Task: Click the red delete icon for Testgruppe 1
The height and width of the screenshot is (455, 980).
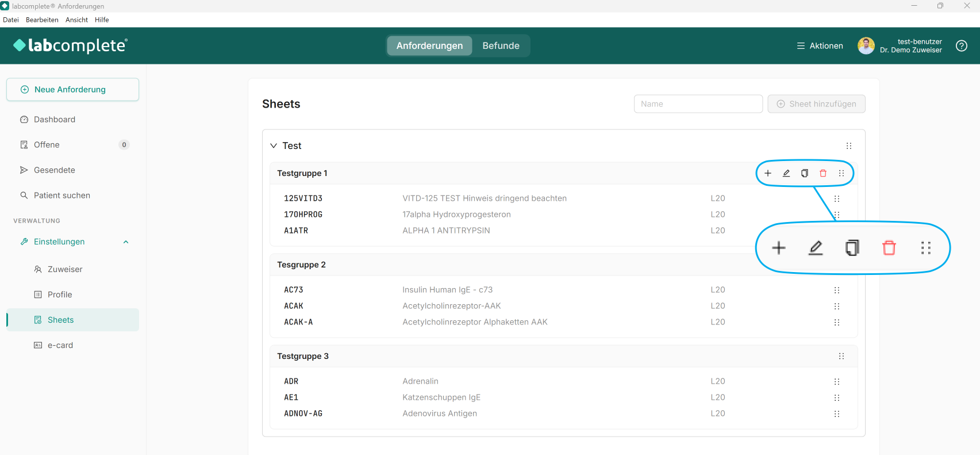Action: click(823, 173)
